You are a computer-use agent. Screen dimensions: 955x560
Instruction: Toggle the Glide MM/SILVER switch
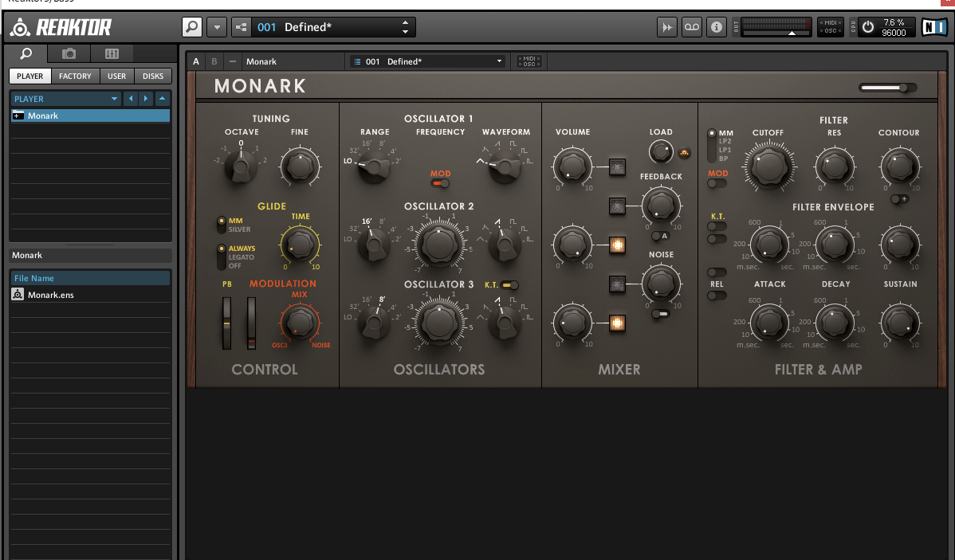pos(221,225)
